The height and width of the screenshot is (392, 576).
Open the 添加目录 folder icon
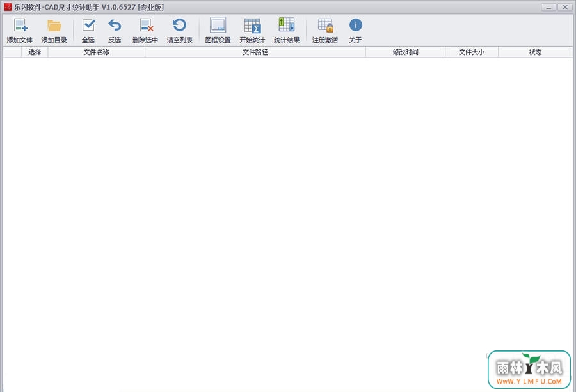[x=54, y=26]
